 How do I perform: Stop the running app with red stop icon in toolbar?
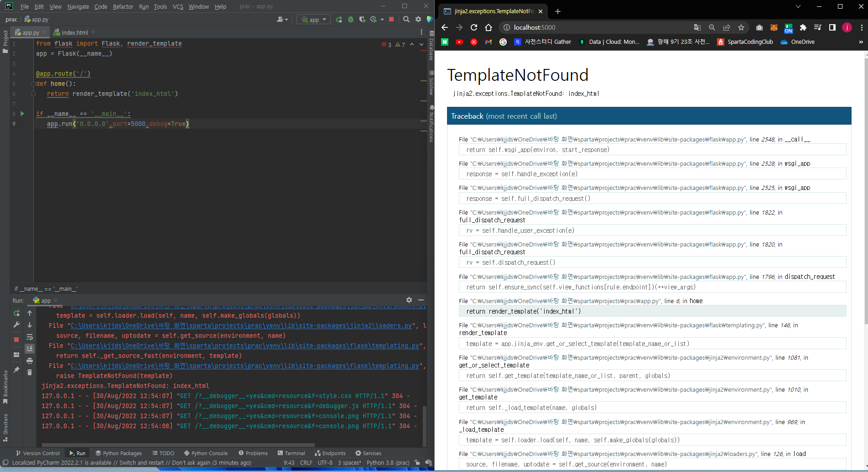coord(391,20)
